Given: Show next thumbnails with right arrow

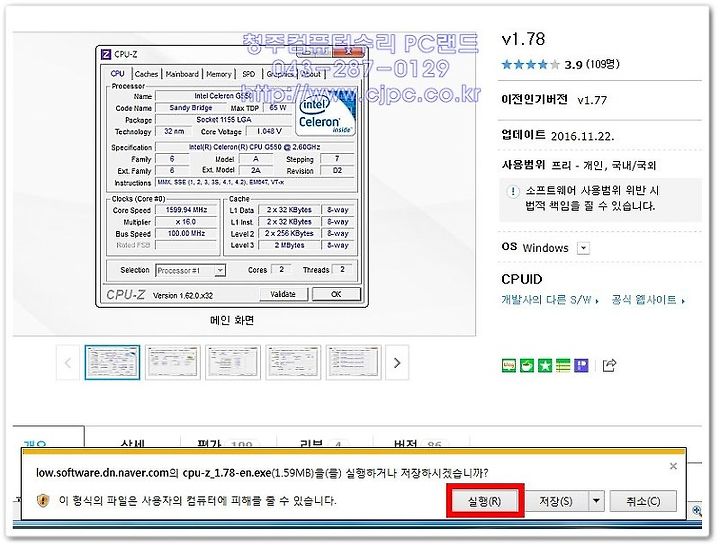Looking at the screenshot, I should [x=397, y=363].
